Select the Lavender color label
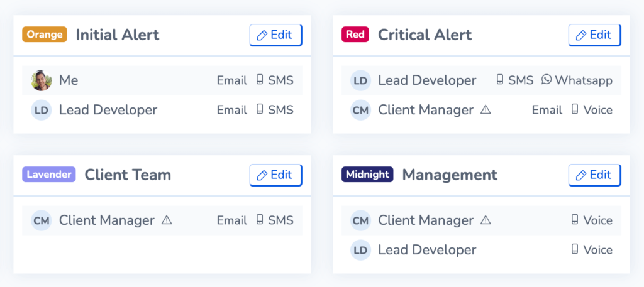 (x=49, y=175)
